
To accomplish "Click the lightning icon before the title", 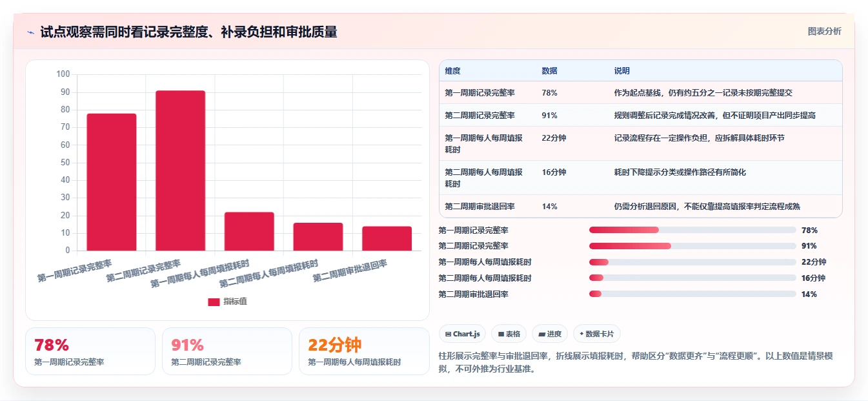I will [x=30, y=32].
